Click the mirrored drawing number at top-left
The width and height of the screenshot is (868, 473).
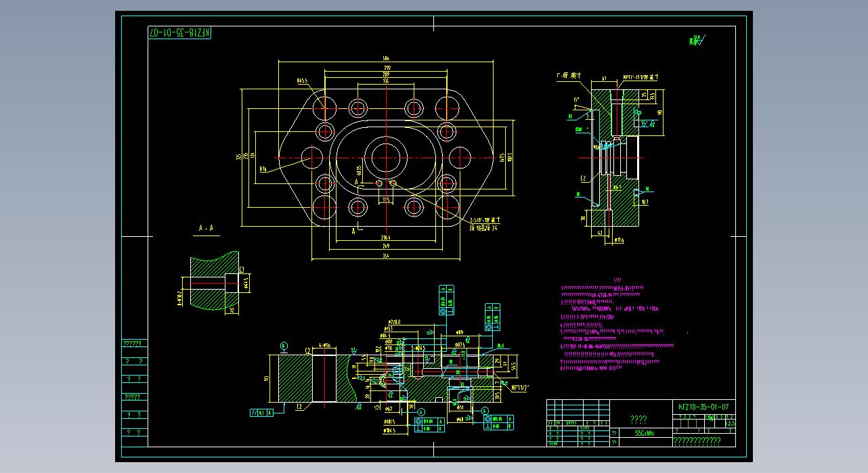pyautogui.click(x=180, y=32)
